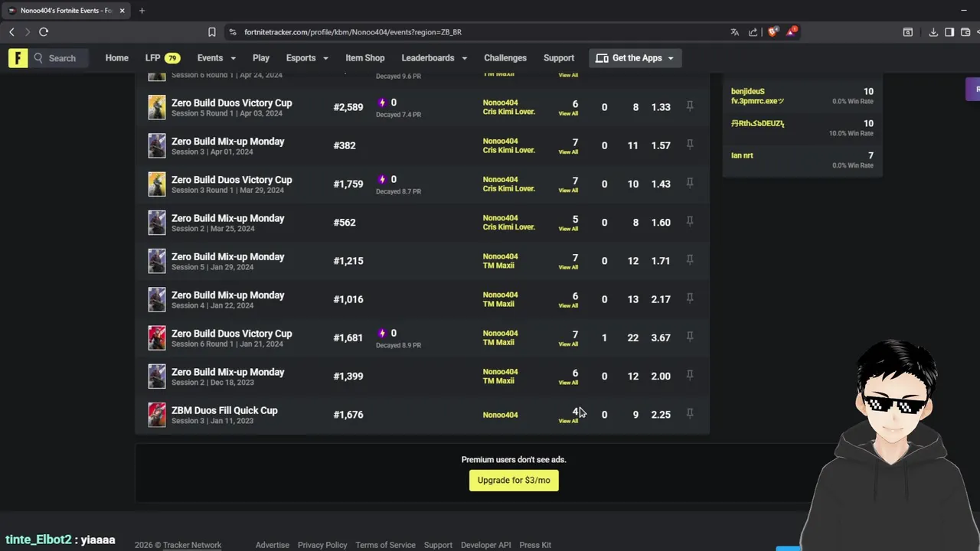
Task: Click the magnifier icon in the site search
Action: 38,58
